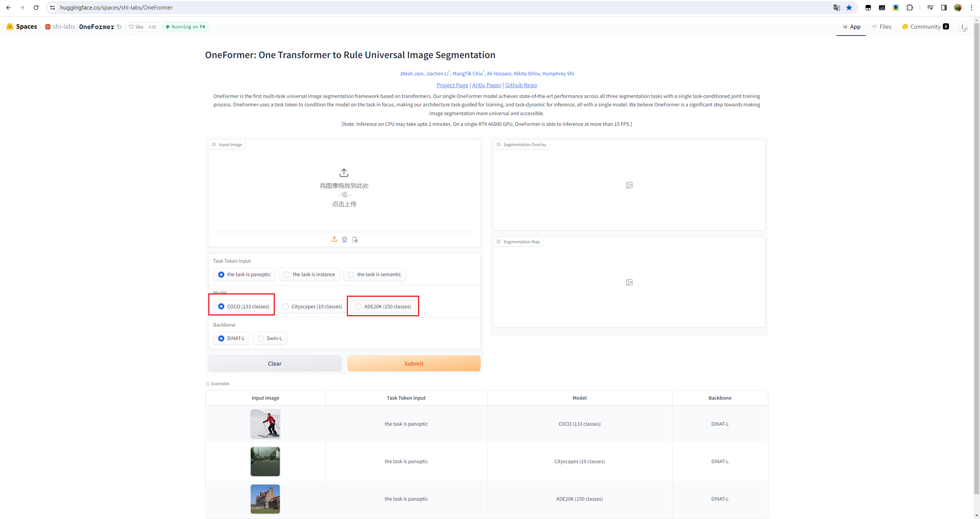The image size is (980, 519).
Task: Open the Humphrey Shi author link
Action: click(558, 74)
